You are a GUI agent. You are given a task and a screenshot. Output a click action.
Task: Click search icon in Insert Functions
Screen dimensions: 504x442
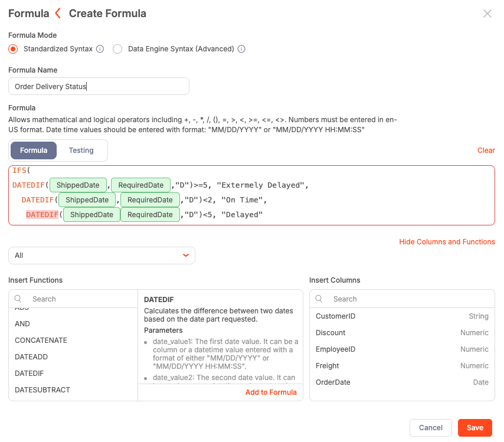pos(18,299)
